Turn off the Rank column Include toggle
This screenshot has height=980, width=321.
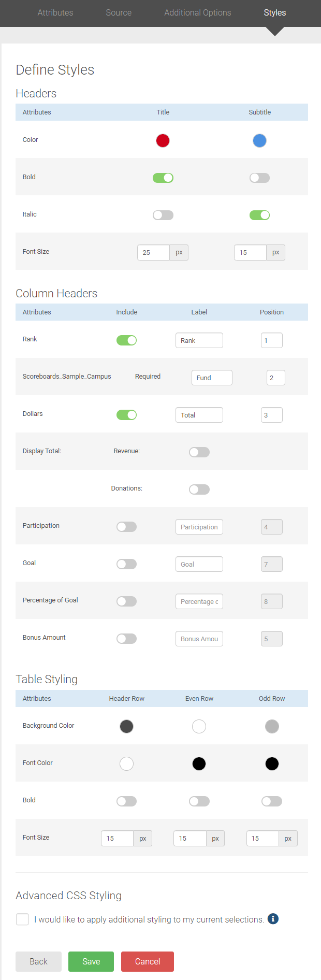coord(126,340)
